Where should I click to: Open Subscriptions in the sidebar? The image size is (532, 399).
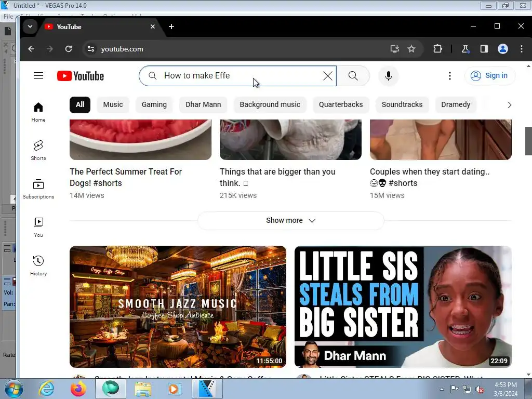(38, 189)
